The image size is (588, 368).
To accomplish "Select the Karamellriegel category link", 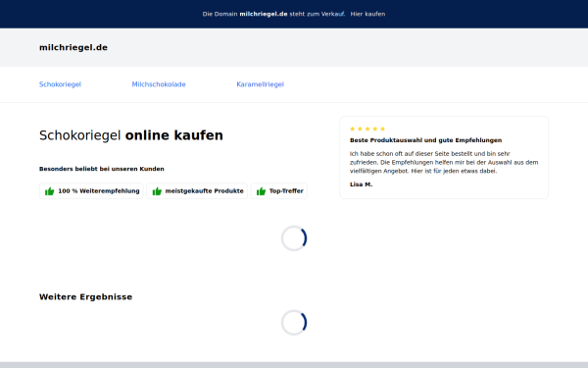I will (x=261, y=84).
